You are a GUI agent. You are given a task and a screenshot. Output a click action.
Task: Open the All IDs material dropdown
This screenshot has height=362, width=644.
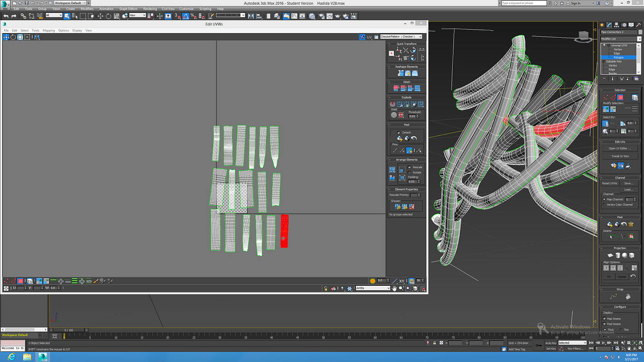373,288
